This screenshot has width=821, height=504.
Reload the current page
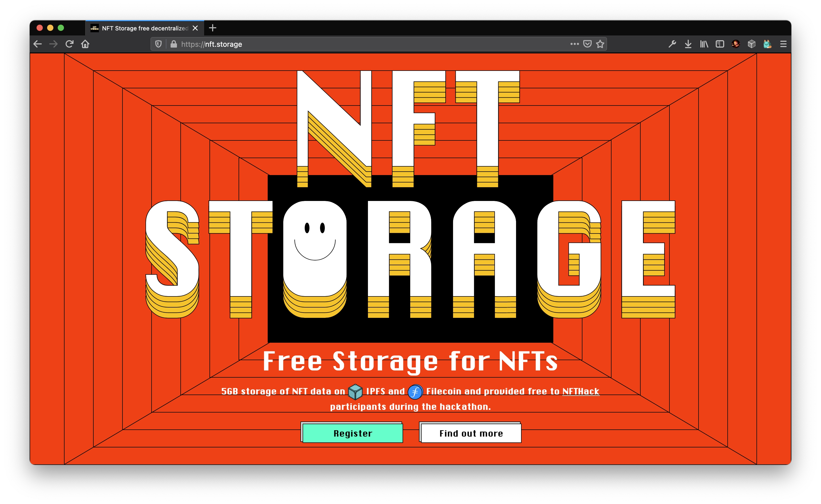click(69, 44)
